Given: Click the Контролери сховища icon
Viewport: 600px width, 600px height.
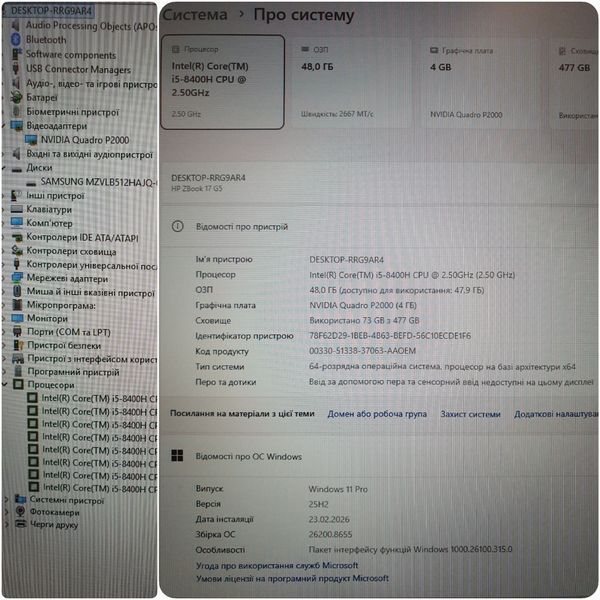Looking at the screenshot, I should 17,251.
